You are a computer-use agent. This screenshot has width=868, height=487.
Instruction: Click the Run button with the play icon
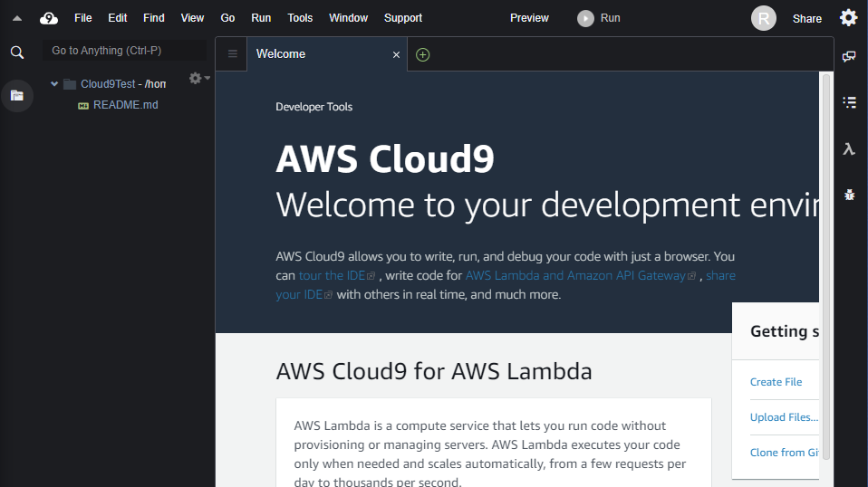(599, 18)
